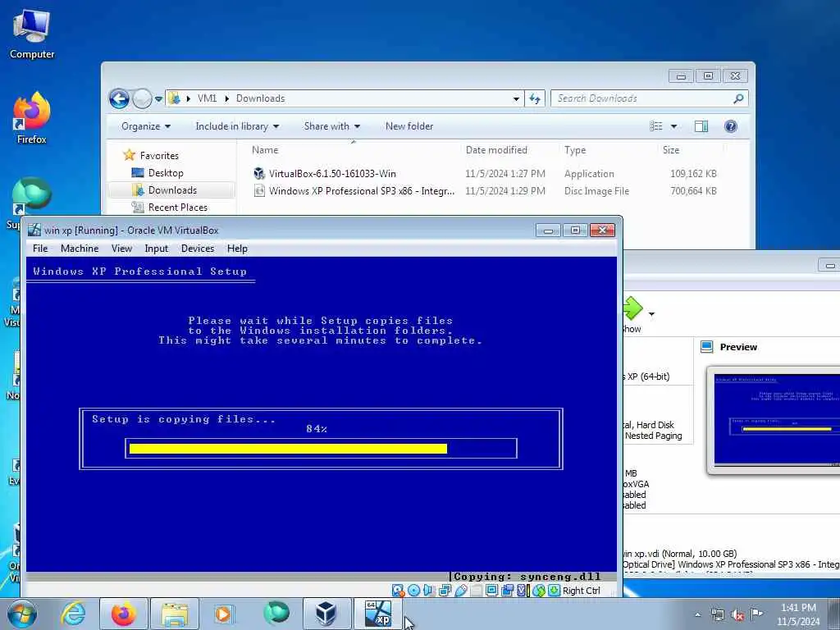Click the mouse integration indicator in VM status bar
Screen dimensions: 840x630
click(x=538, y=591)
